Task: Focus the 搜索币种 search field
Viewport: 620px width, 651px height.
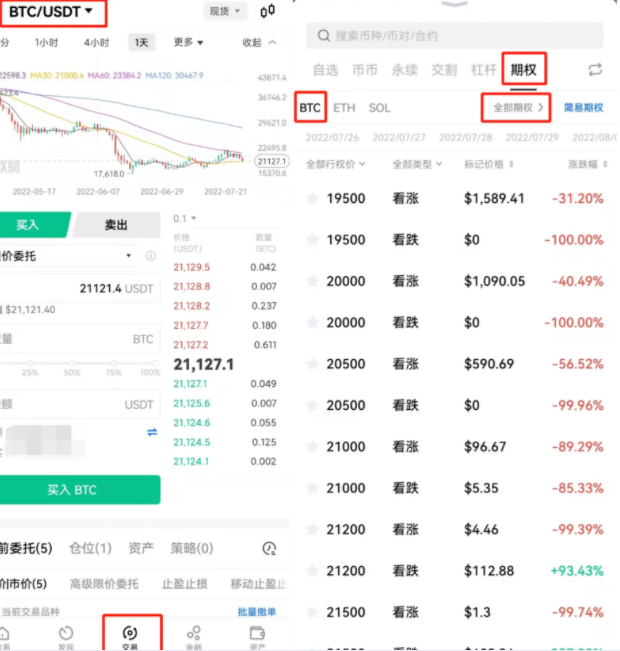Action: coord(454,36)
